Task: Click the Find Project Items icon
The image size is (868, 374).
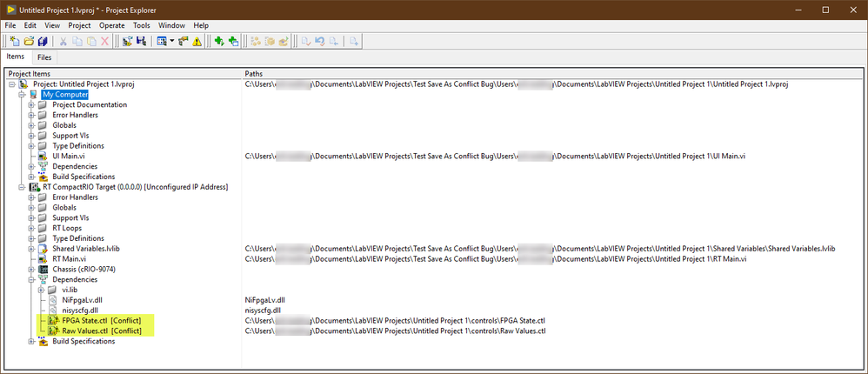Action: tap(184, 41)
